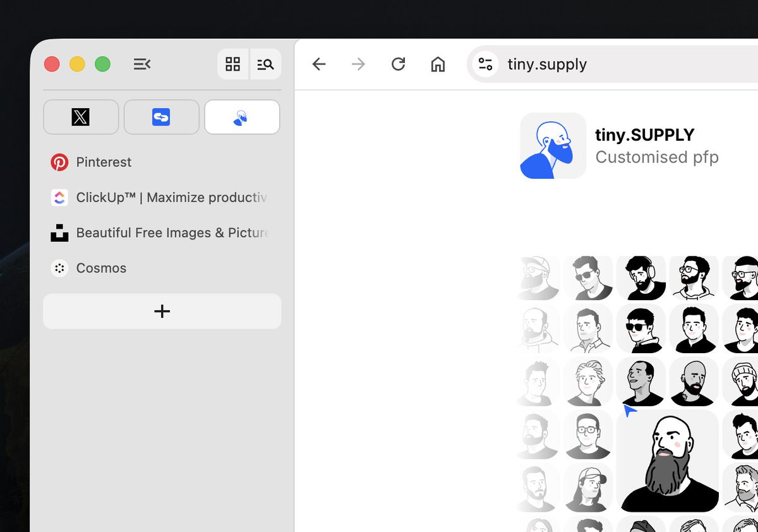Select the bald black-bearded tattooed avatar
The height and width of the screenshot is (532, 758).
[x=694, y=382]
